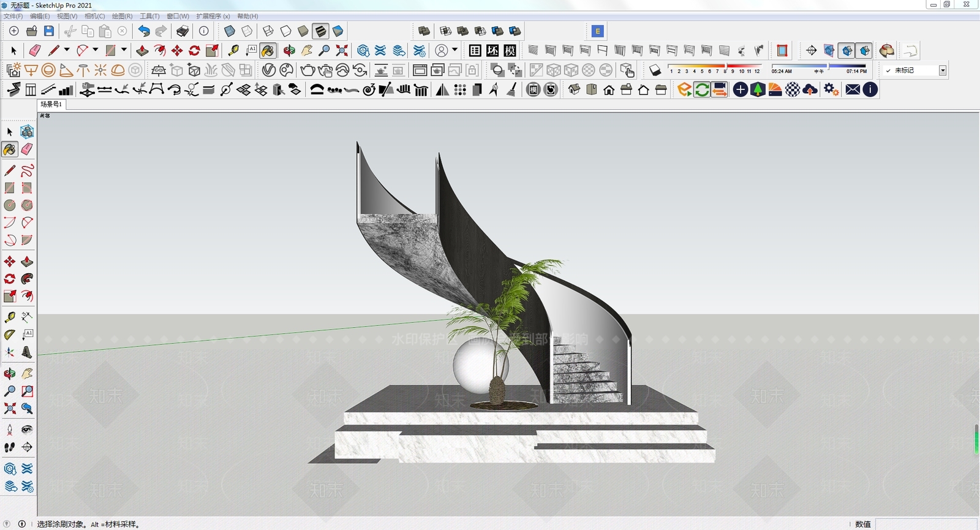Select the Circle tool

[x=10, y=205]
